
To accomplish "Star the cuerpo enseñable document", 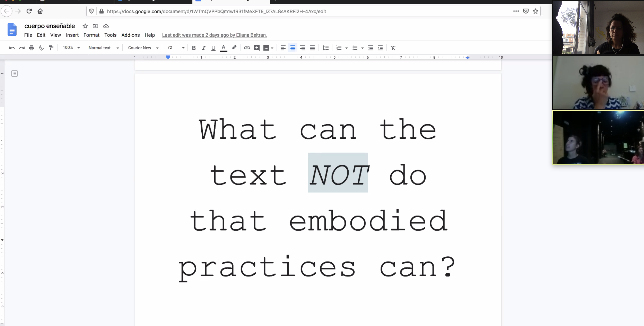I will 85,26.
